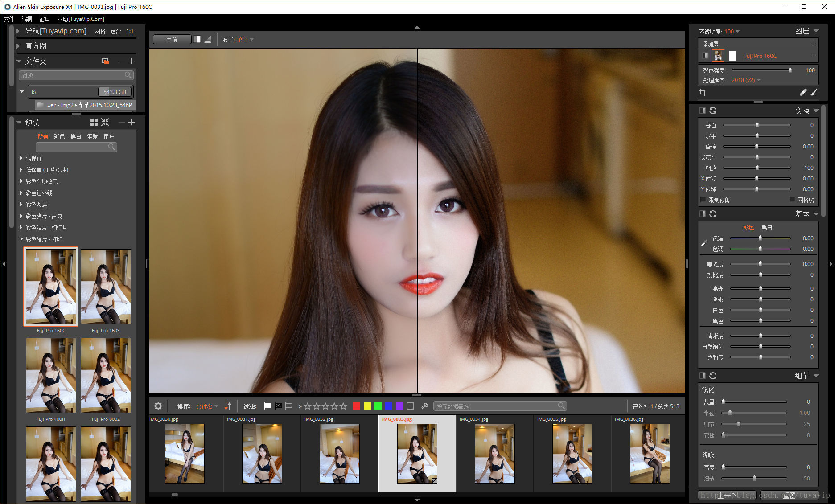The height and width of the screenshot is (504, 835).
Task: Click the collapse-arrows icon in 预设 header
Action: [105, 122]
